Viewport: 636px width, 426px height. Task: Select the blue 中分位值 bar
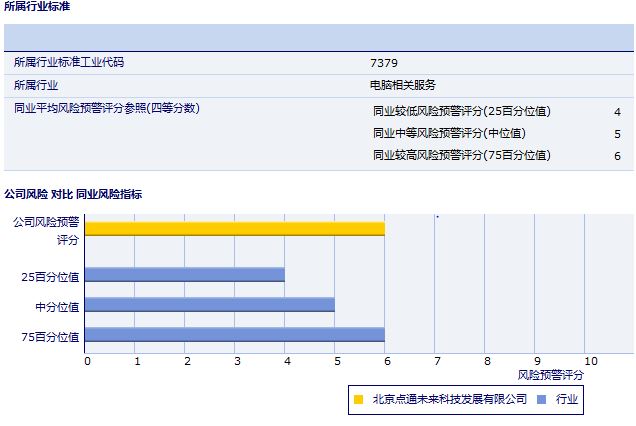click(210, 304)
